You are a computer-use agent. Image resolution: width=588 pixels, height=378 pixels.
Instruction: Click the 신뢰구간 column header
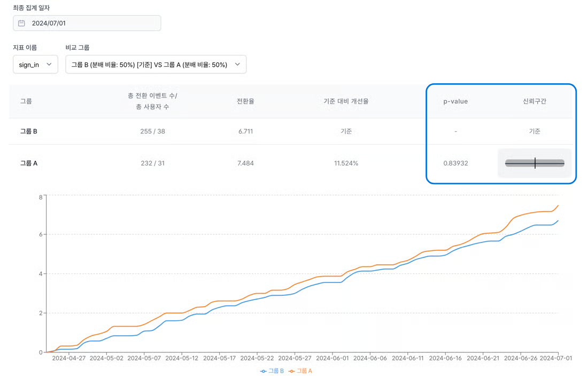(535, 101)
